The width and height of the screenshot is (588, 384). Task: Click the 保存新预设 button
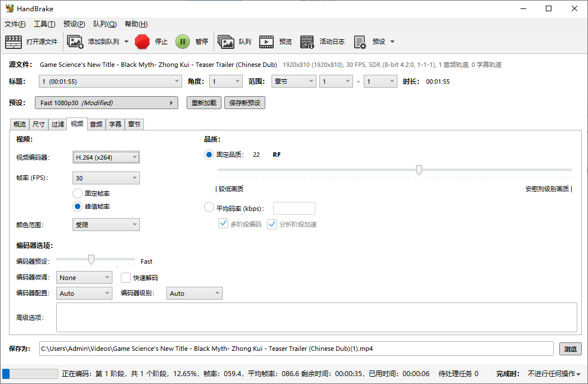[245, 103]
